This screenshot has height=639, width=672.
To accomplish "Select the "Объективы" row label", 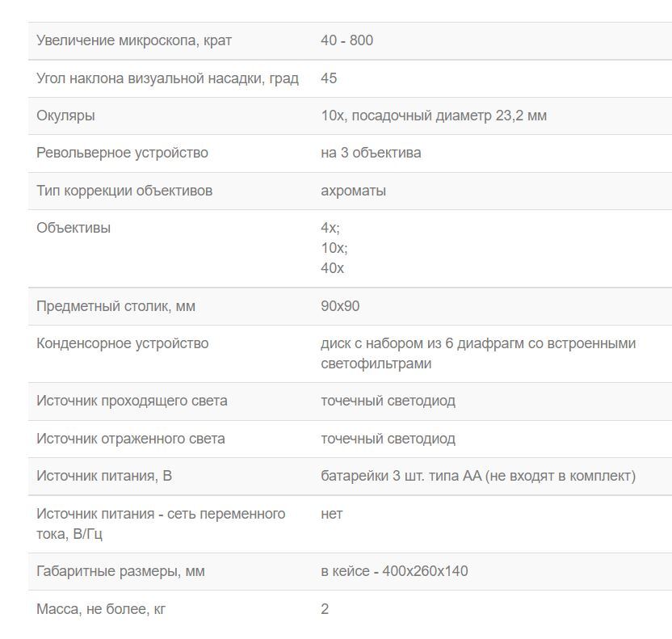I will pos(73,228).
